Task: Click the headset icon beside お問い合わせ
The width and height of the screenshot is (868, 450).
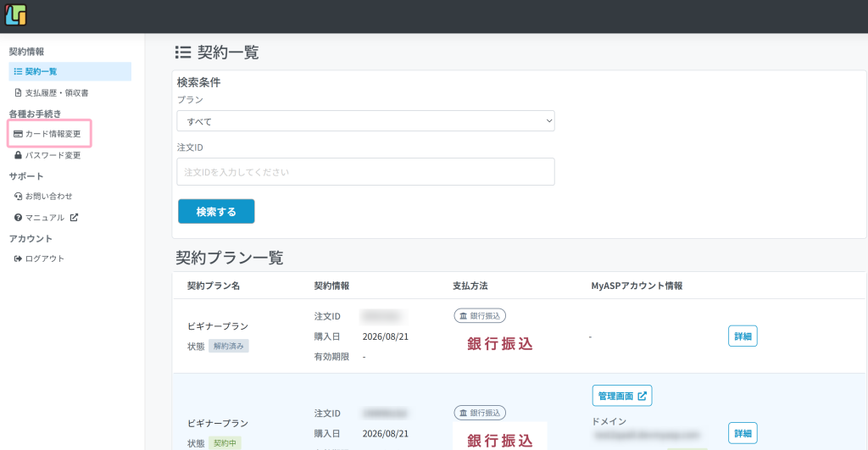Action: (19, 196)
